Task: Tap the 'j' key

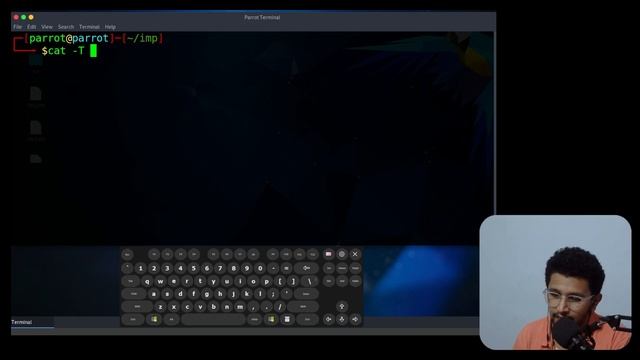Action: tap(233, 294)
